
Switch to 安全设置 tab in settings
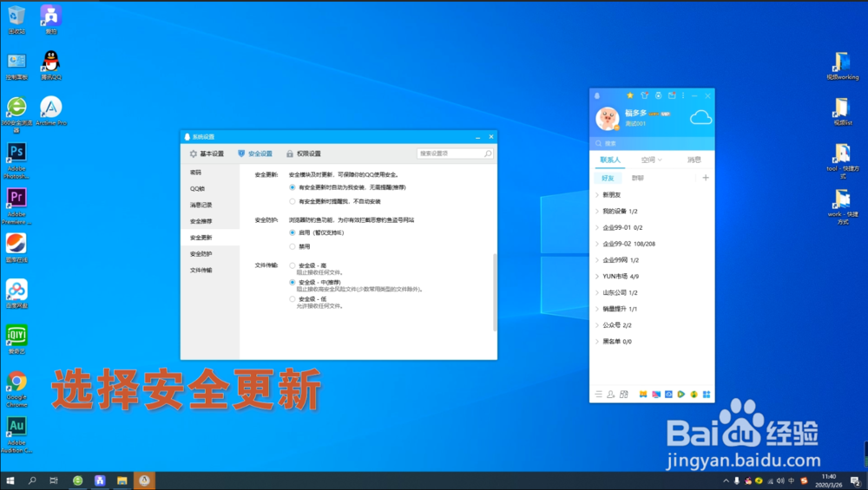(x=255, y=154)
